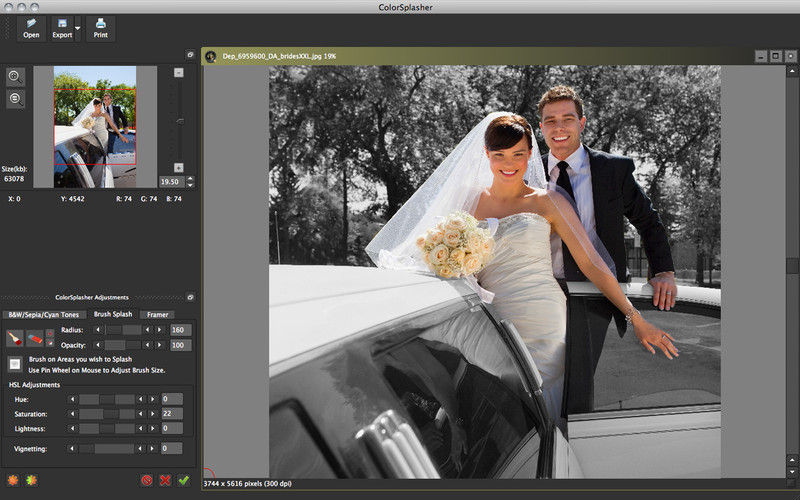Click the image title Dep_6959600_DA_bridesXXL.jpg
Viewport: 800px width, 500px height.
(279, 56)
